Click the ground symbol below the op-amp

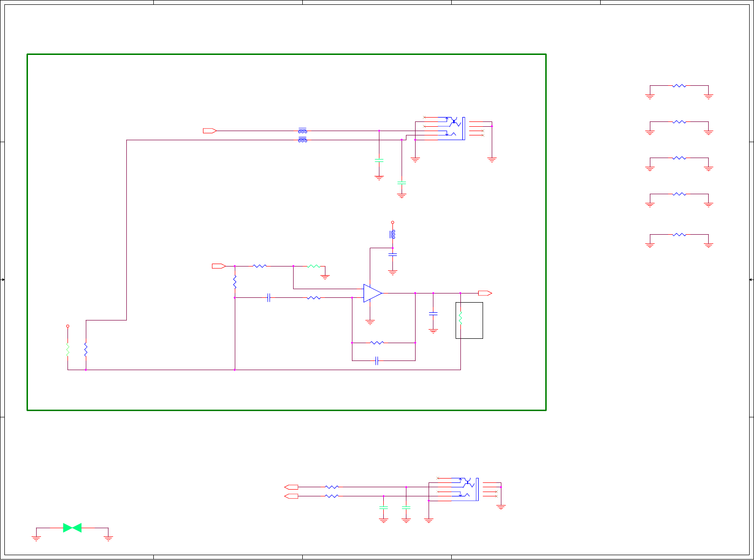[x=370, y=322]
